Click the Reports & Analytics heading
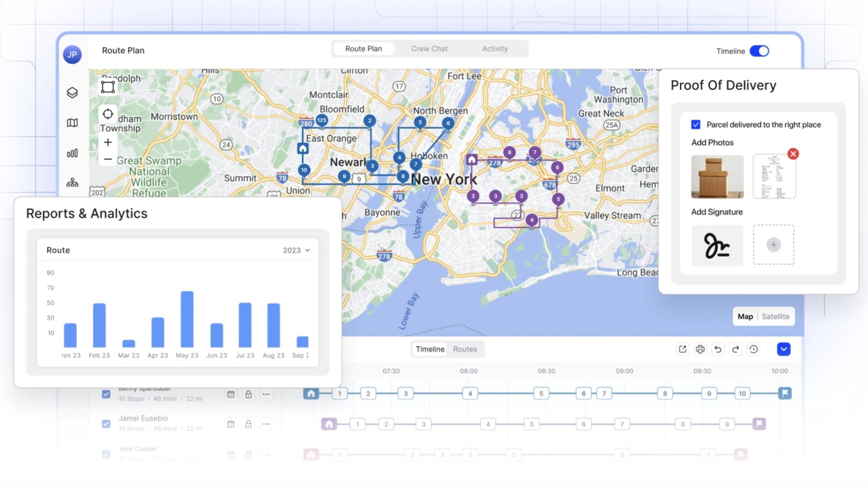 coord(87,214)
